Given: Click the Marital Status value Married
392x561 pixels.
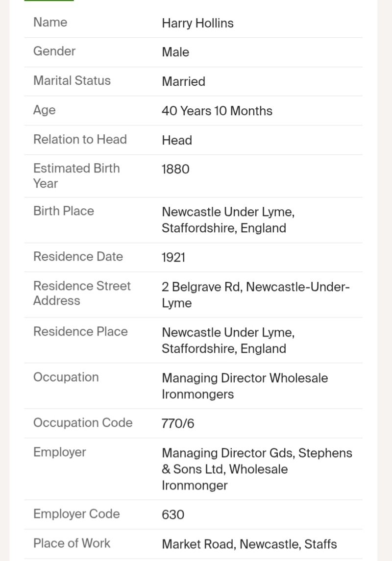Looking at the screenshot, I should pyautogui.click(x=183, y=81).
